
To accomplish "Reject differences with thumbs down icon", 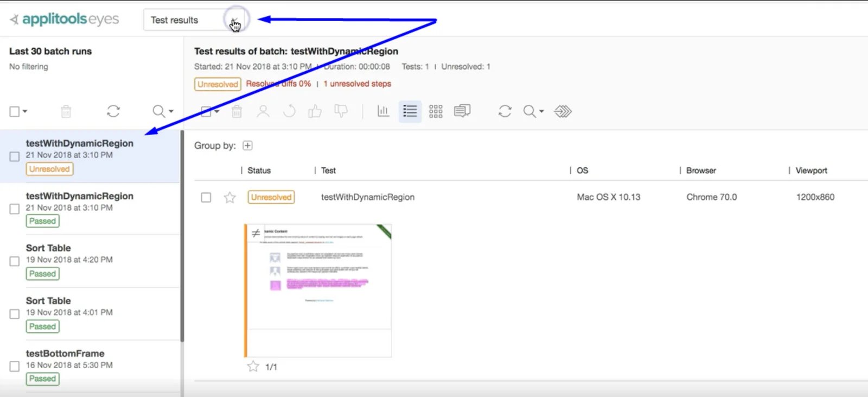I will point(341,111).
